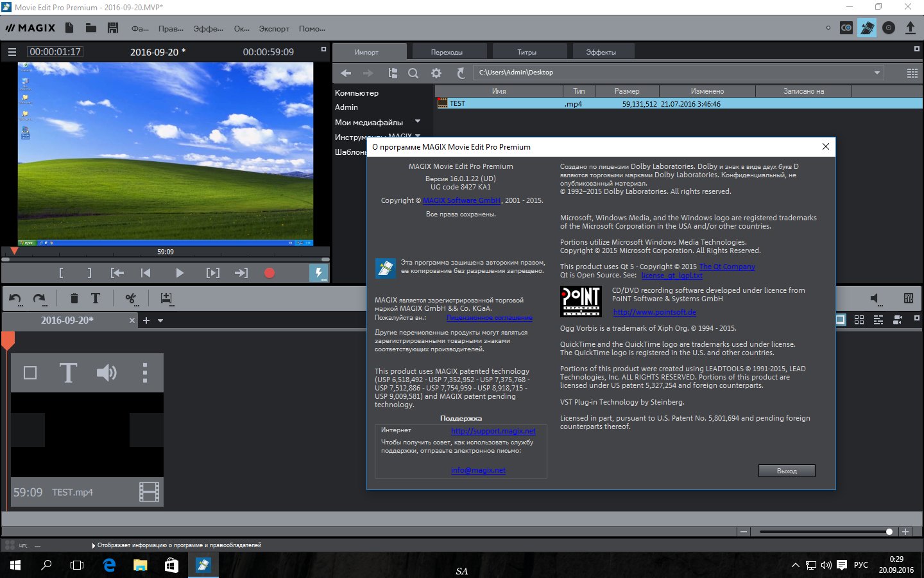
Task: Open the Экспорт menu
Action: [x=274, y=29]
